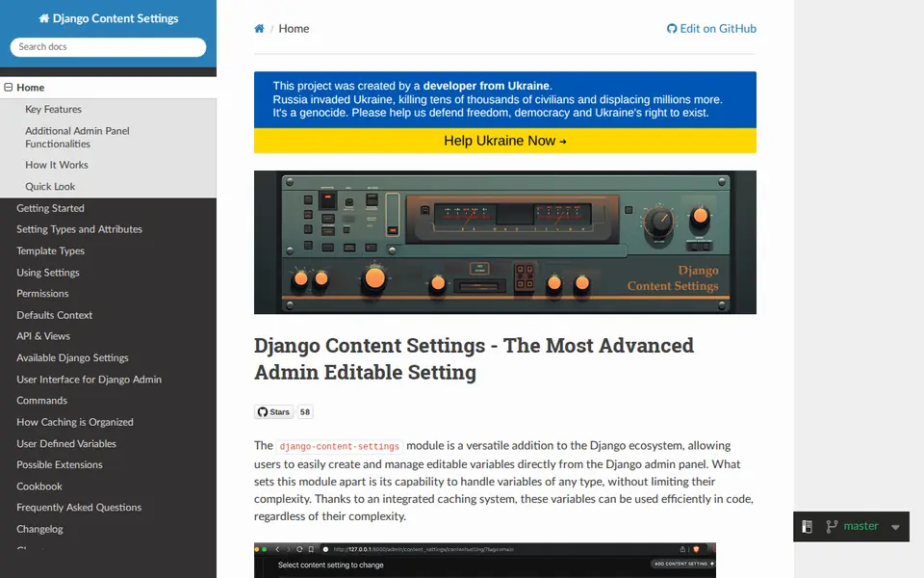The image size is (924, 578).
Task: Go to Possible Extensions page
Action: click(60, 464)
